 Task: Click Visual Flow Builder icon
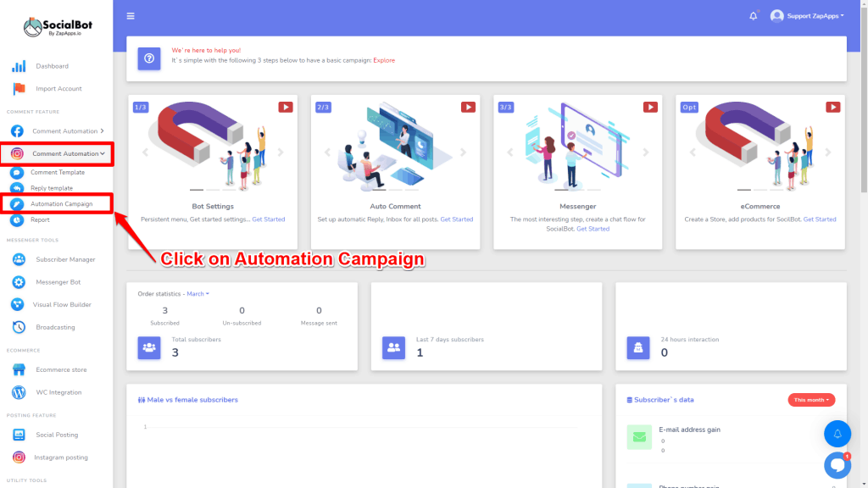17,304
